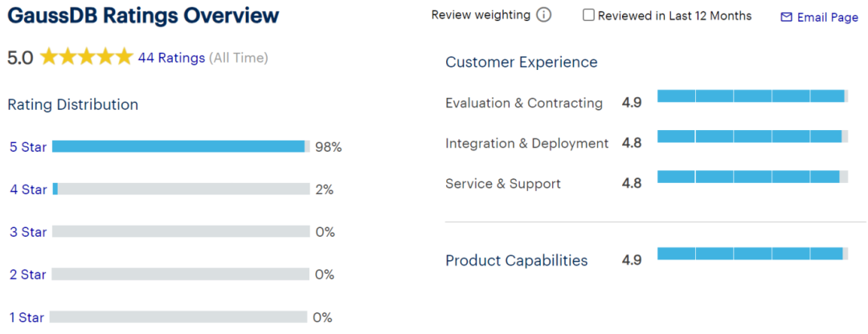Viewport: 868px width, 334px height.
Task: Click the 5 Star distribution bar
Action: click(x=181, y=146)
